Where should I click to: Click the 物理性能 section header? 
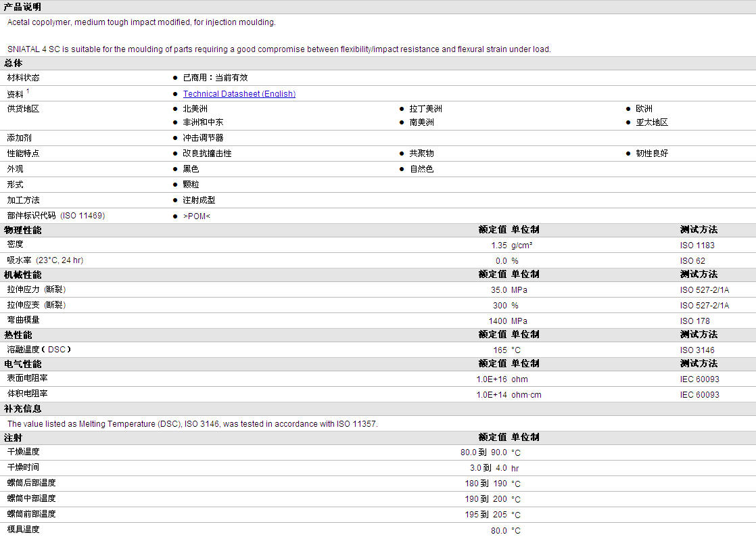pos(23,230)
